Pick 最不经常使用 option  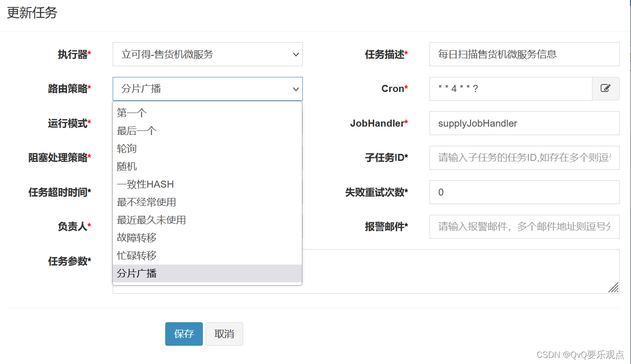point(207,202)
